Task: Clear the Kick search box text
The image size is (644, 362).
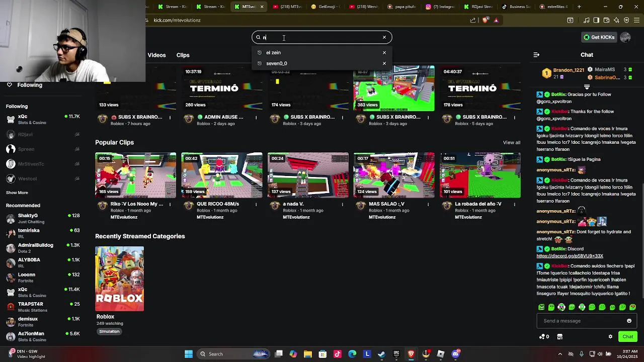Action: [x=384, y=37]
